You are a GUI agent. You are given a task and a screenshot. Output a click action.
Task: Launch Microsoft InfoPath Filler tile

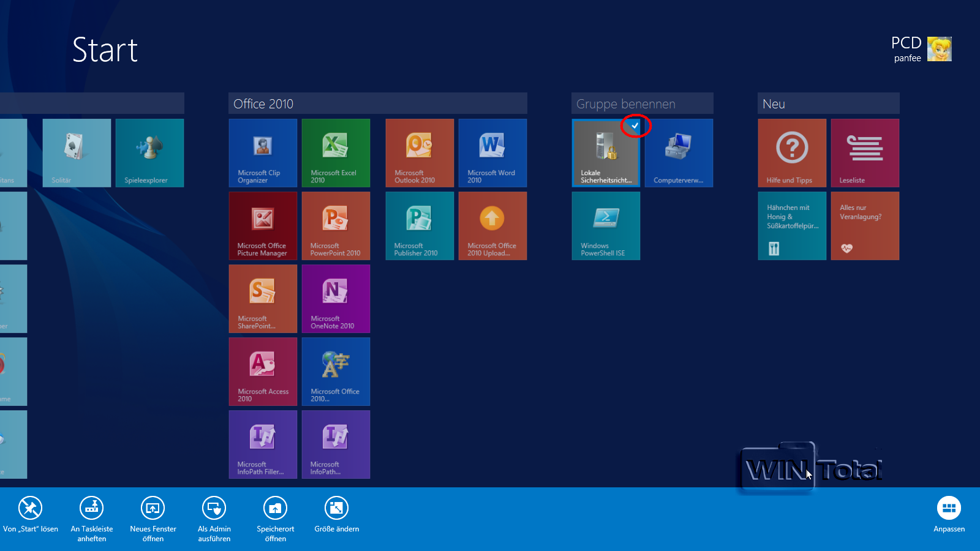pyautogui.click(x=263, y=444)
